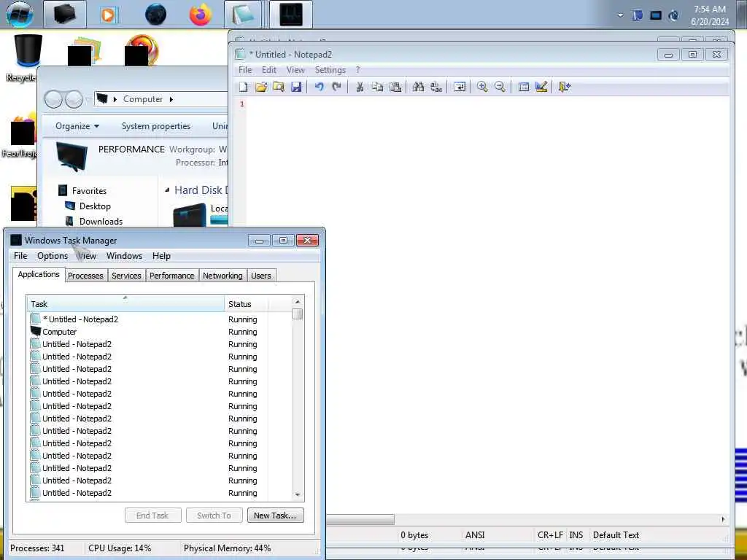Expand breadcrumb arrow before 'Computer' in address bar
Screen dimensions: 747x560
click(x=115, y=99)
